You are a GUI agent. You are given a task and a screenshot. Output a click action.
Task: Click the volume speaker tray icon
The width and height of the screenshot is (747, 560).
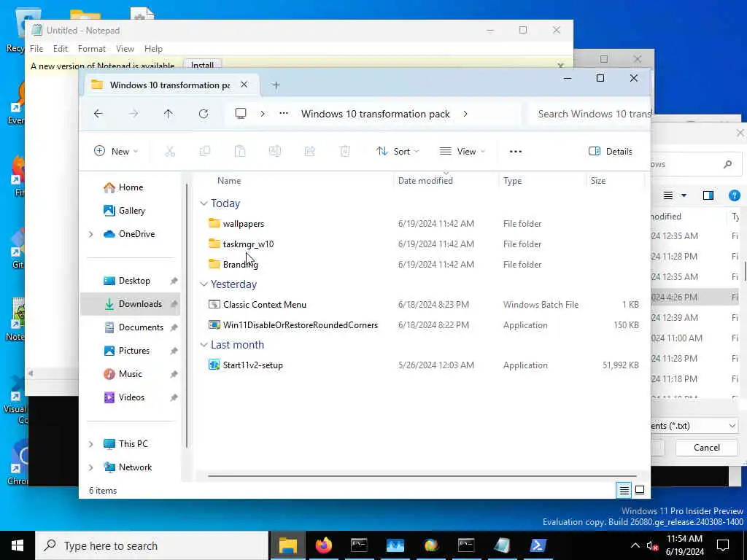[x=652, y=545]
